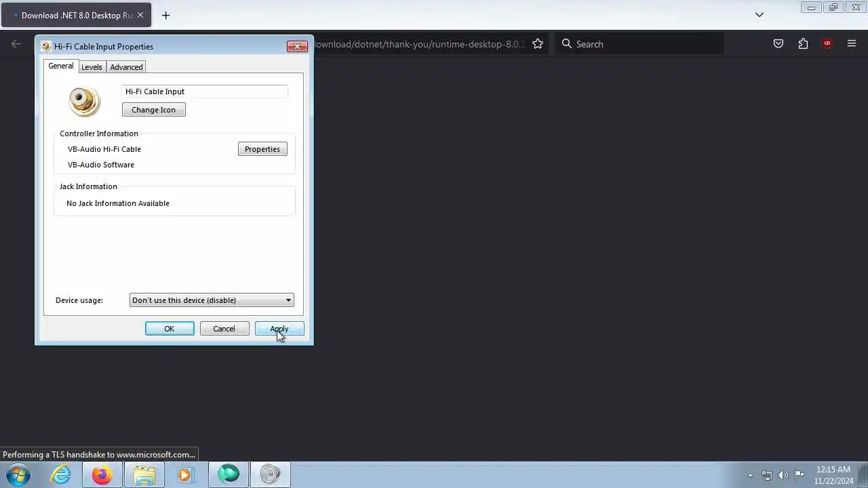Open the volume tray icon
This screenshot has height=488, width=868.
pos(783,475)
